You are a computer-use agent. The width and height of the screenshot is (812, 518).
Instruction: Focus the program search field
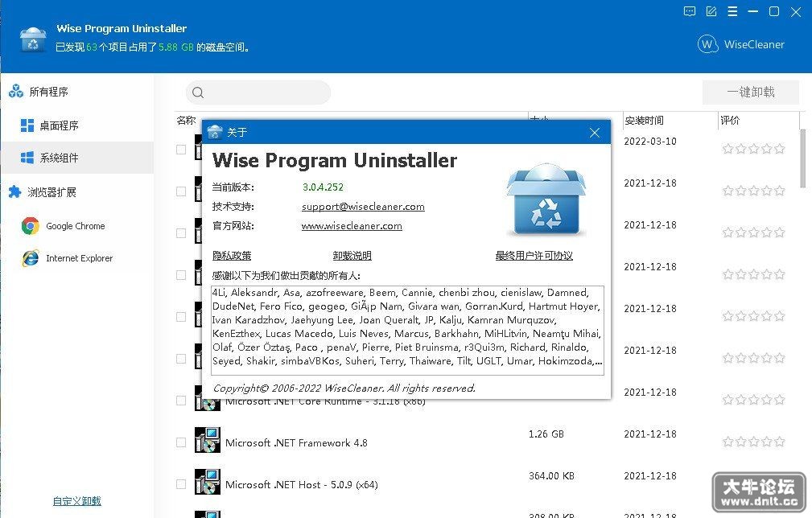point(258,92)
